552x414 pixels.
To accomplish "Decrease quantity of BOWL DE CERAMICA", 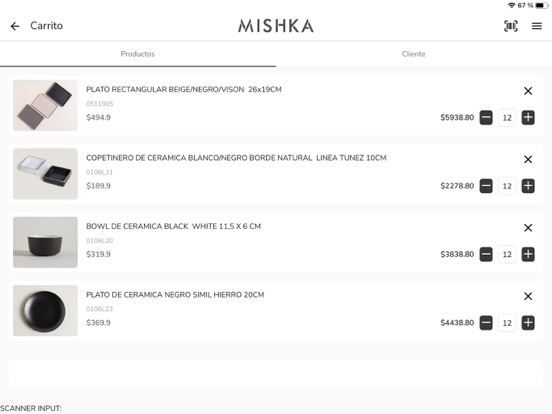I will [x=486, y=254].
